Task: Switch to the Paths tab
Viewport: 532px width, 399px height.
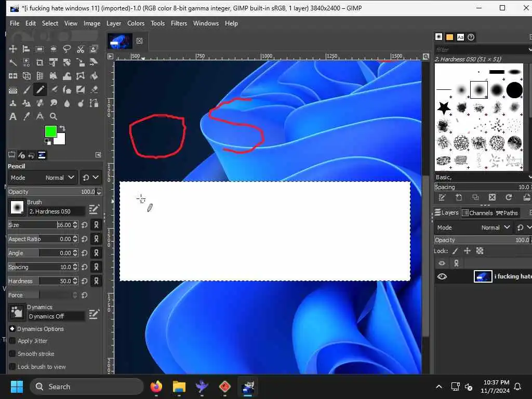Action: pos(507,212)
